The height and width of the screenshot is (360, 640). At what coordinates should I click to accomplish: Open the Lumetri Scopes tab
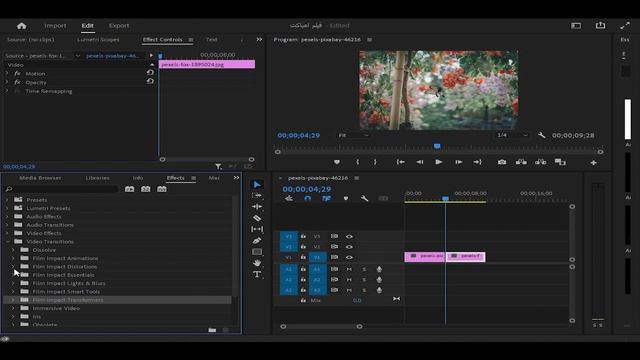click(x=98, y=40)
